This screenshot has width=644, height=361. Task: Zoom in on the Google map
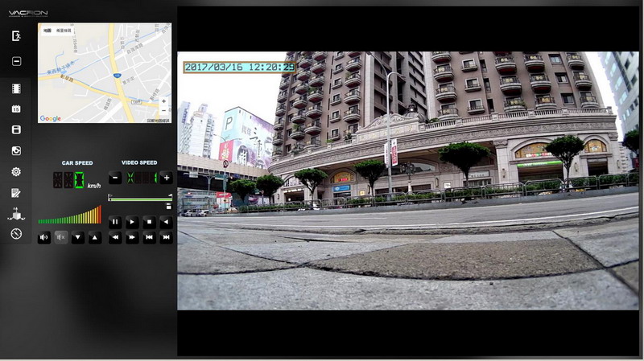pos(164,102)
